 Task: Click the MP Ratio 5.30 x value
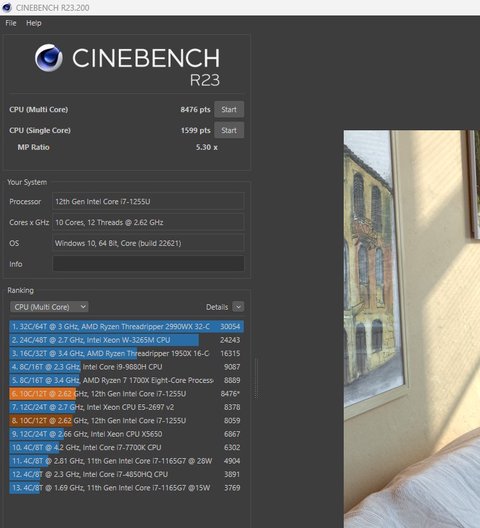click(x=207, y=147)
